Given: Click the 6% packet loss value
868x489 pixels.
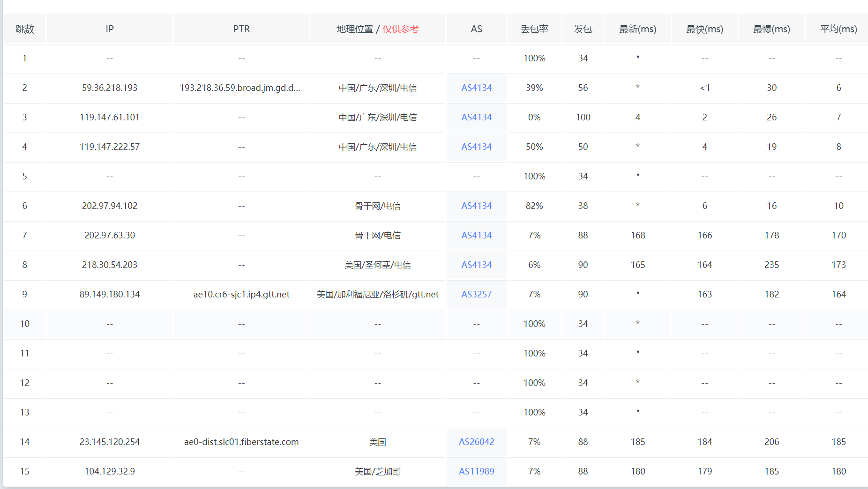Looking at the screenshot, I should 534,265.
